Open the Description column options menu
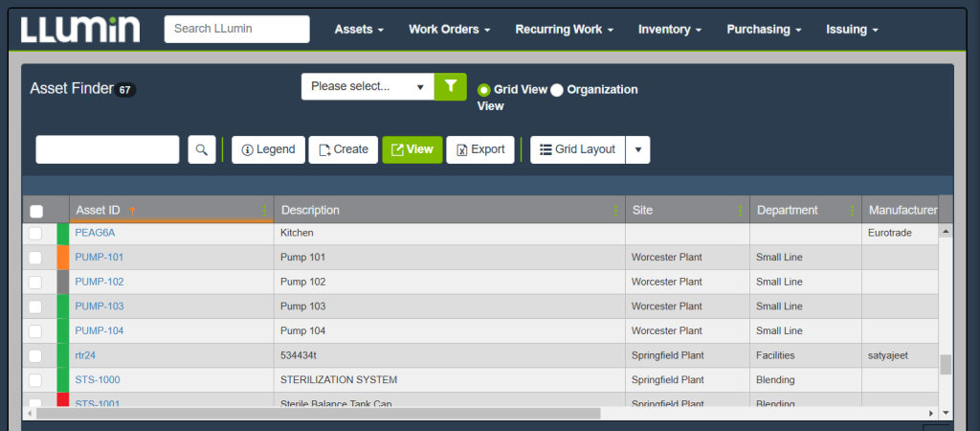980x431 pixels. (x=615, y=211)
